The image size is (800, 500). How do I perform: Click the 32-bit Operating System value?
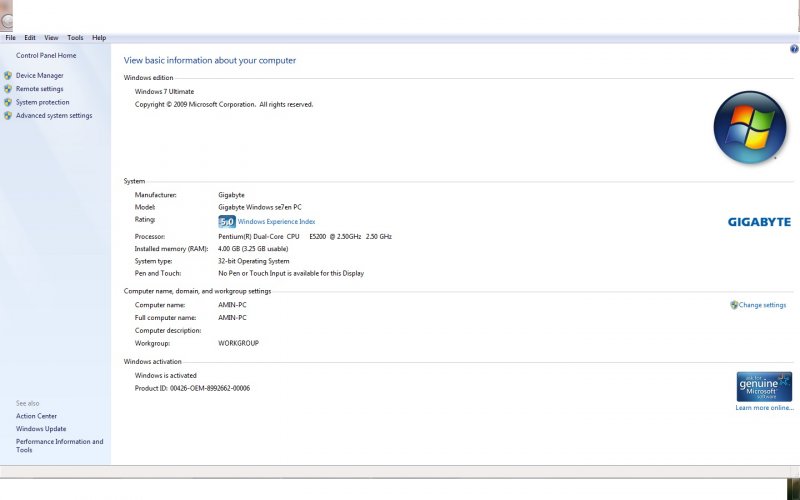[x=254, y=261]
